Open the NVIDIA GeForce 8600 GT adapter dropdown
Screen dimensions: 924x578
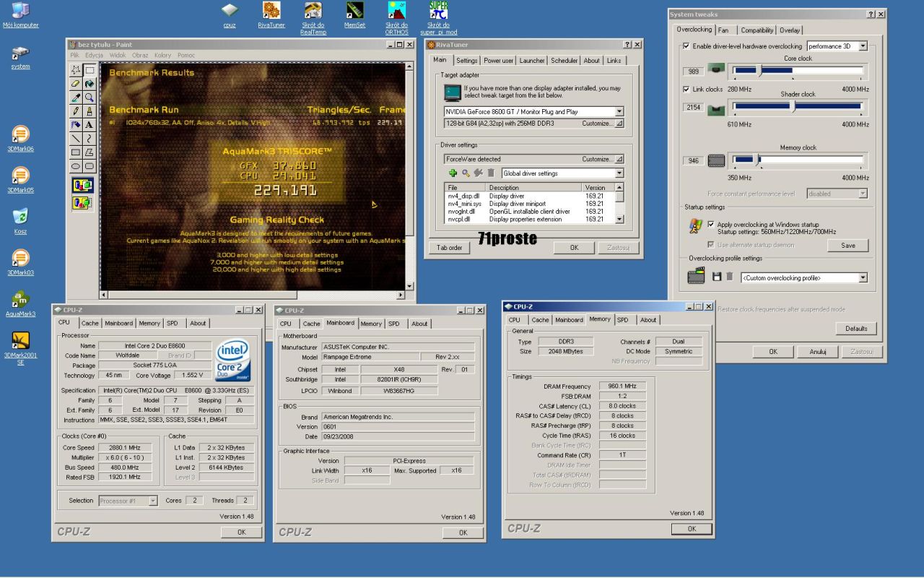click(x=619, y=112)
